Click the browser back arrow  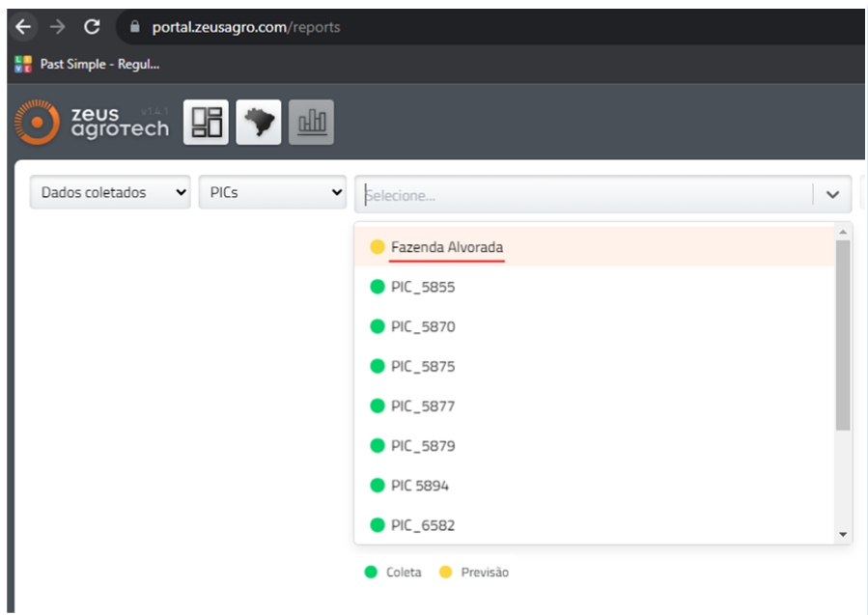(23, 27)
